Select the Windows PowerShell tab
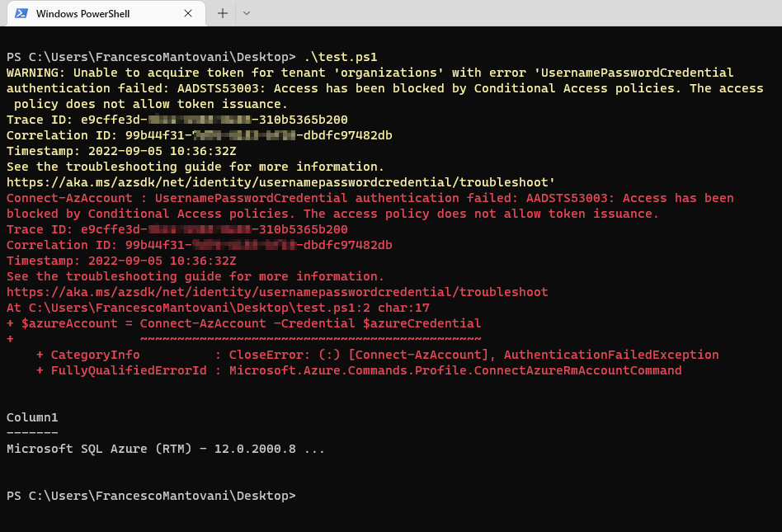Image resolution: width=782 pixels, height=532 pixels. [x=106, y=13]
